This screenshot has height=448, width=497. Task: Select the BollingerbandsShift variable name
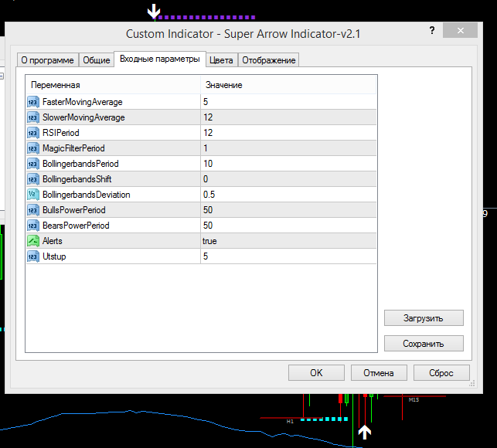(x=77, y=179)
